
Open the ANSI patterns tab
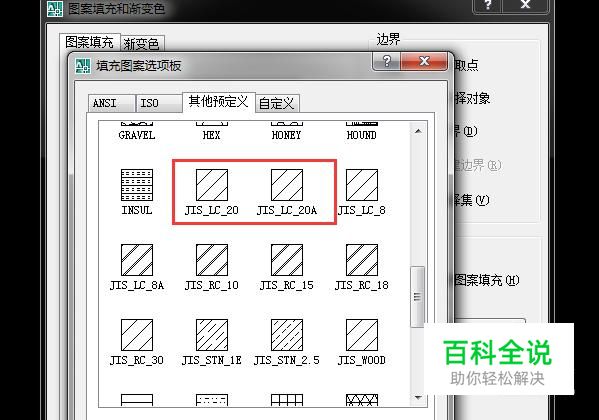click(111, 103)
